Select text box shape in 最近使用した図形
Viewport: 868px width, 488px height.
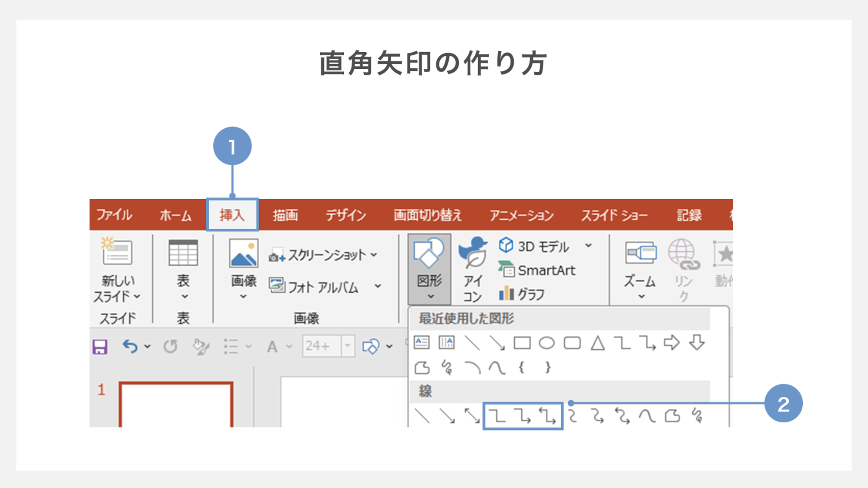[422, 343]
